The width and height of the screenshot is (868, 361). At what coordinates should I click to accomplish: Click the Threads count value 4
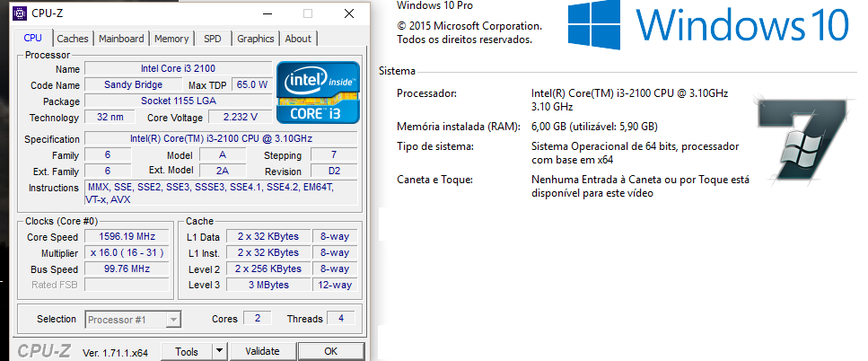[x=341, y=319]
